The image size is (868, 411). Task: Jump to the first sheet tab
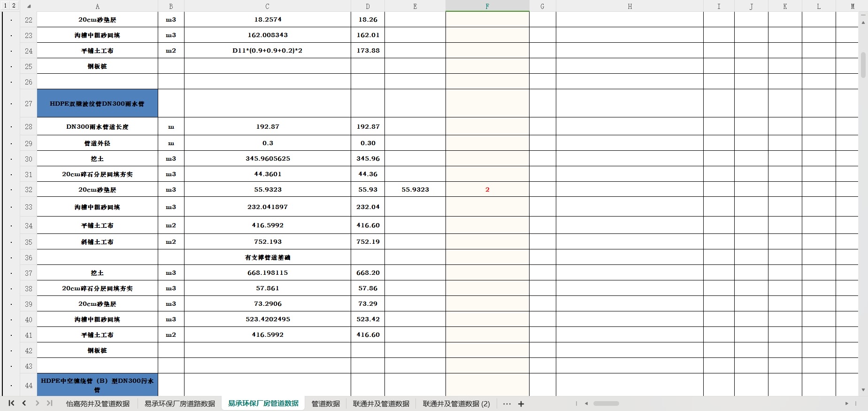11,403
